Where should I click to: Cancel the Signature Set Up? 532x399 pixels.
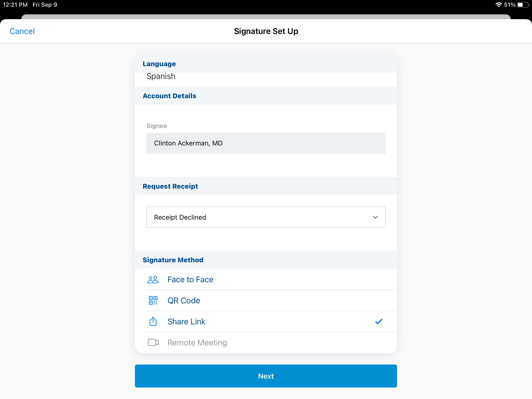(22, 31)
